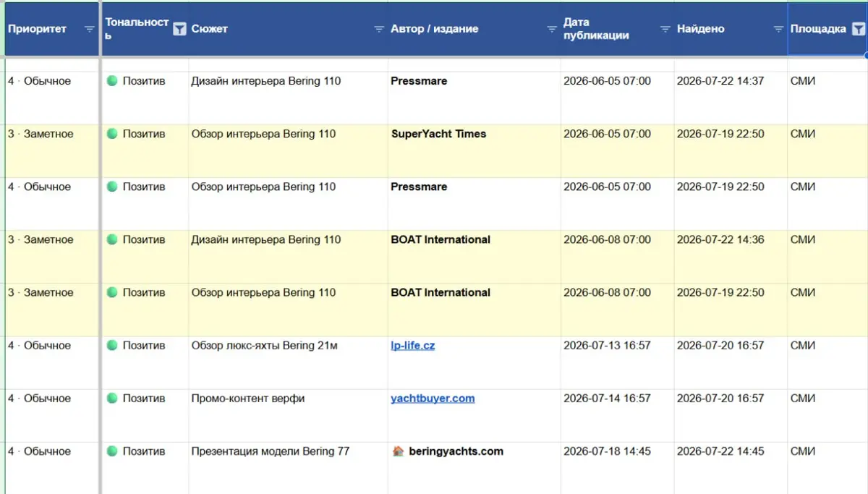Screen dimensions: 868x494
Task: Select the Дизайн интерьера cell in BOAT International row
Action: [x=288, y=257]
